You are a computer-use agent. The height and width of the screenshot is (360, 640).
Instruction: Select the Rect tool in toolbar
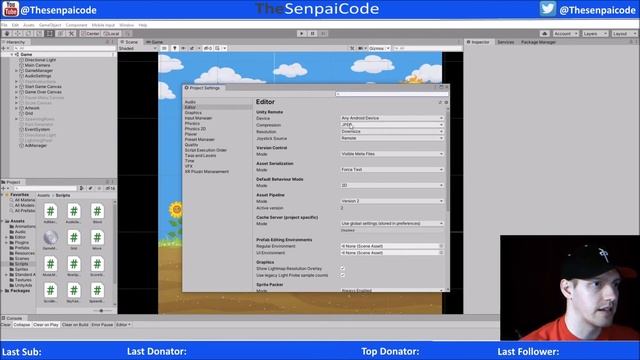point(49,33)
